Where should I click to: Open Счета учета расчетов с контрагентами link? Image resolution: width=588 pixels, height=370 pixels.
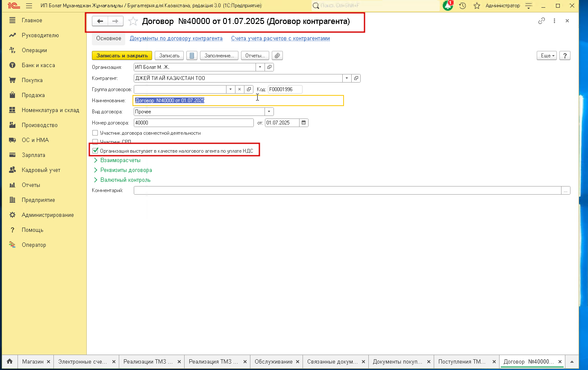click(x=280, y=38)
